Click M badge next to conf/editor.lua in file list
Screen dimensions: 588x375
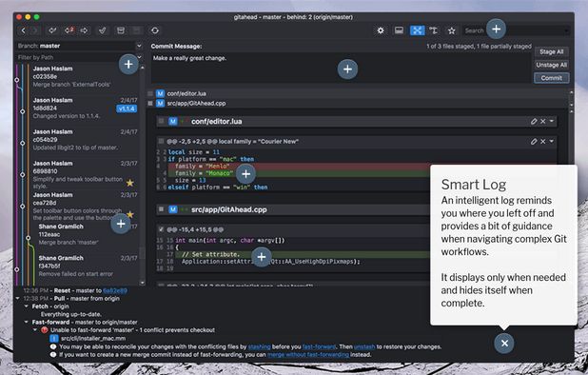(x=160, y=93)
